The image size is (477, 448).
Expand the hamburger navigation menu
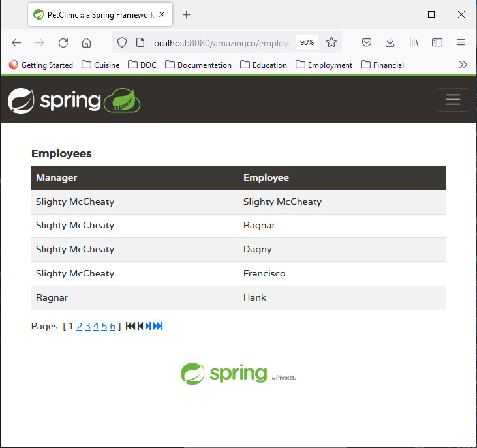point(453,100)
